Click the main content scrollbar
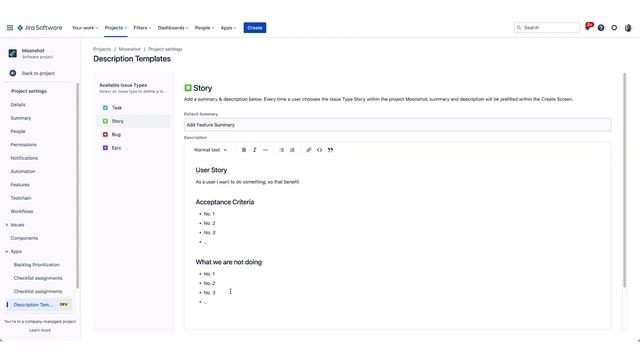 click(x=624, y=180)
